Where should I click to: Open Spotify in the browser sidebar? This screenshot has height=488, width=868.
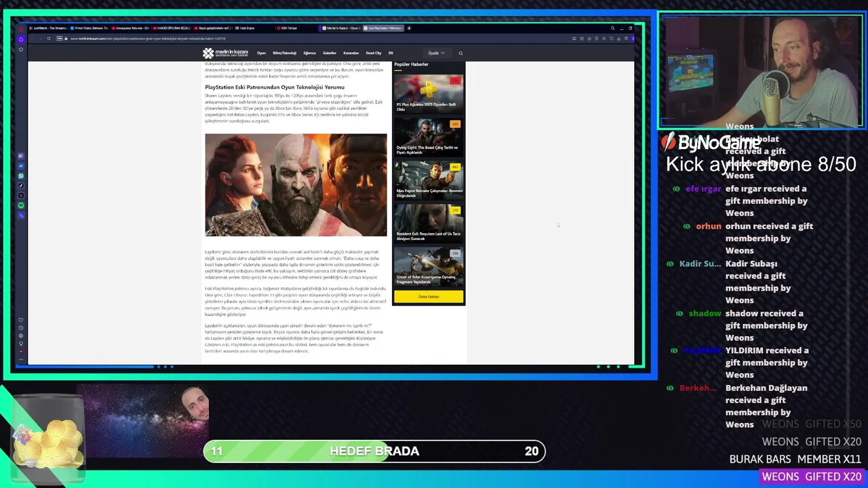coord(21,205)
